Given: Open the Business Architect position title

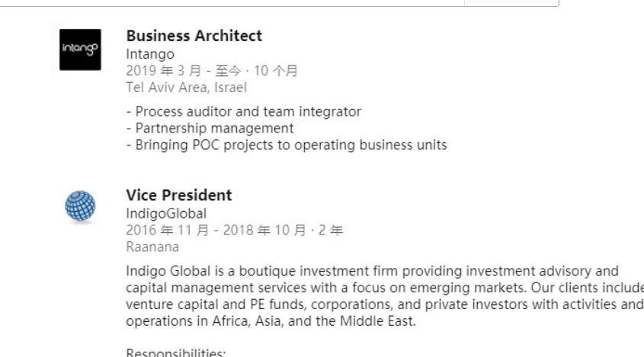Looking at the screenshot, I should [x=194, y=36].
